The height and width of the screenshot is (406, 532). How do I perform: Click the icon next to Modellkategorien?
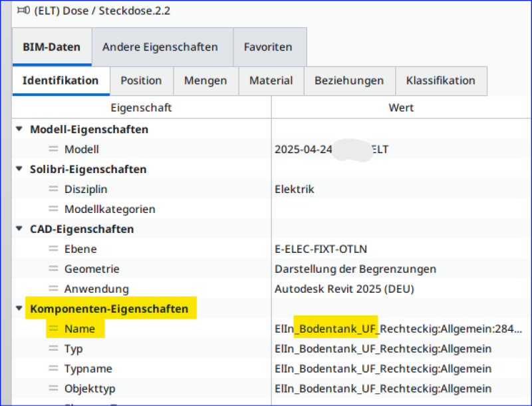pyautogui.click(x=54, y=210)
